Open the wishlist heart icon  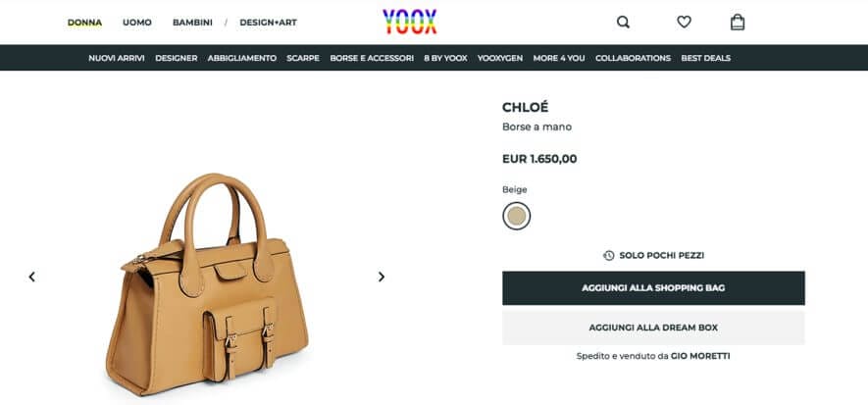[685, 23]
